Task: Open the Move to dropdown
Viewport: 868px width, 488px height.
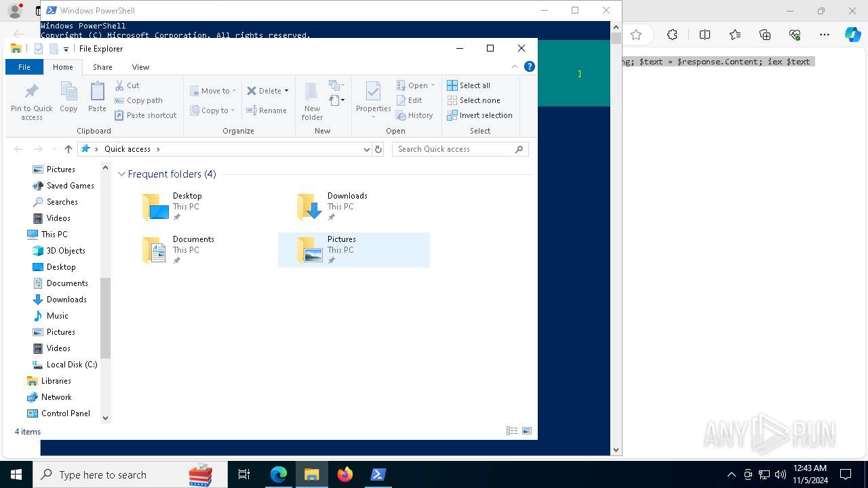Action: [x=213, y=91]
